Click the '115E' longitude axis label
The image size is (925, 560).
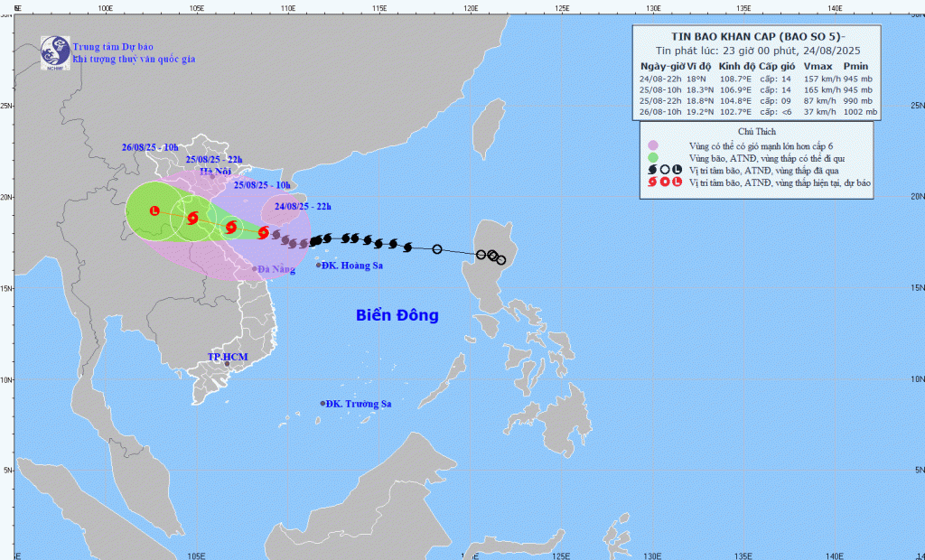click(378, 8)
